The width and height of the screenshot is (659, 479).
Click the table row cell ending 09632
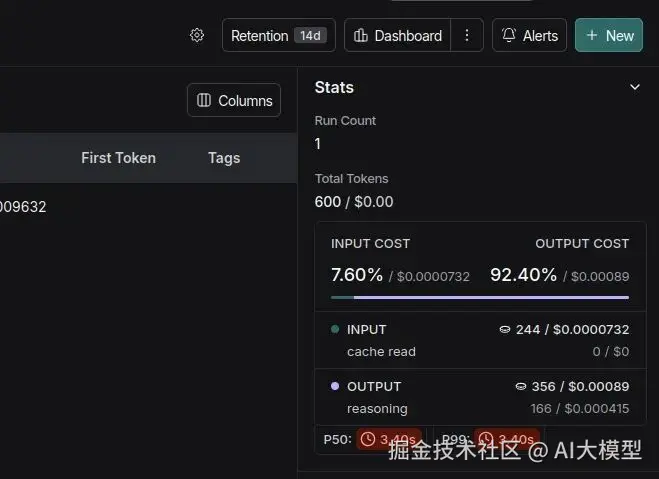pyautogui.click(x=23, y=207)
